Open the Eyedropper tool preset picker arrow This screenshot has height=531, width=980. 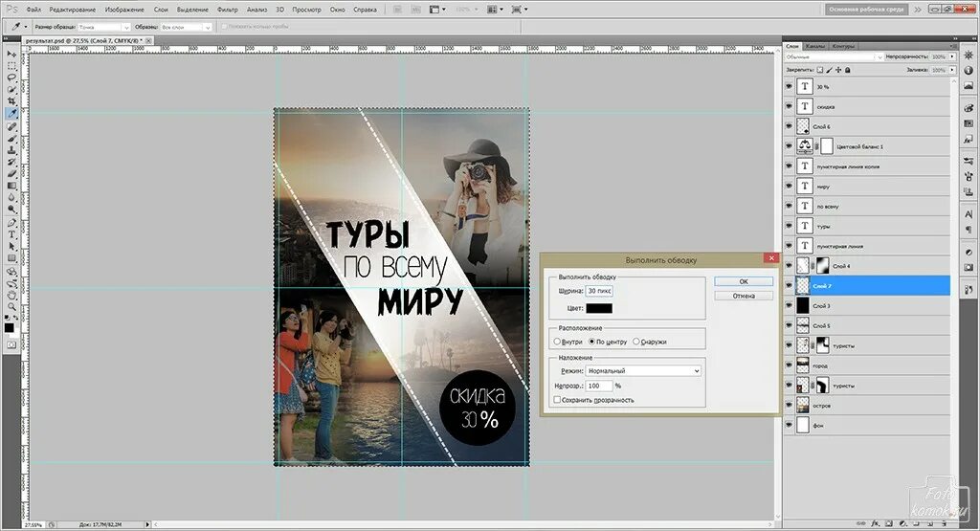pyautogui.click(x=26, y=27)
